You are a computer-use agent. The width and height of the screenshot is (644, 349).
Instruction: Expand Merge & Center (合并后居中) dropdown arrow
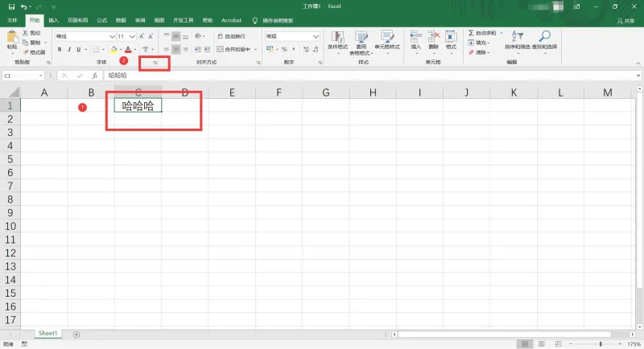[255, 49]
